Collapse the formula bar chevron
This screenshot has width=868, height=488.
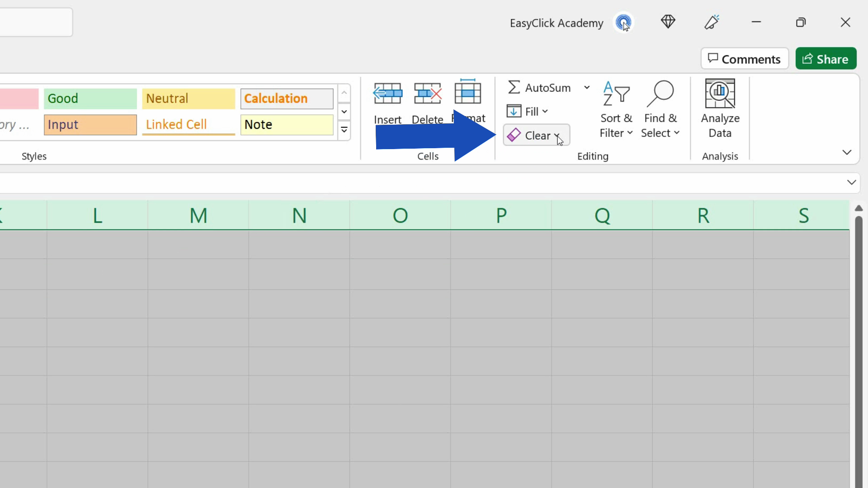coord(853,183)
